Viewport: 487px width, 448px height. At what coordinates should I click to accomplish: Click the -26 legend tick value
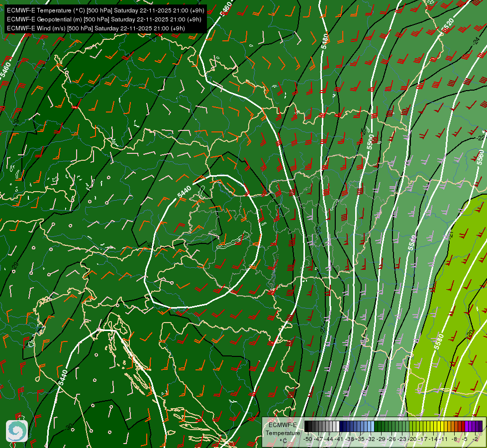point(391,440)
